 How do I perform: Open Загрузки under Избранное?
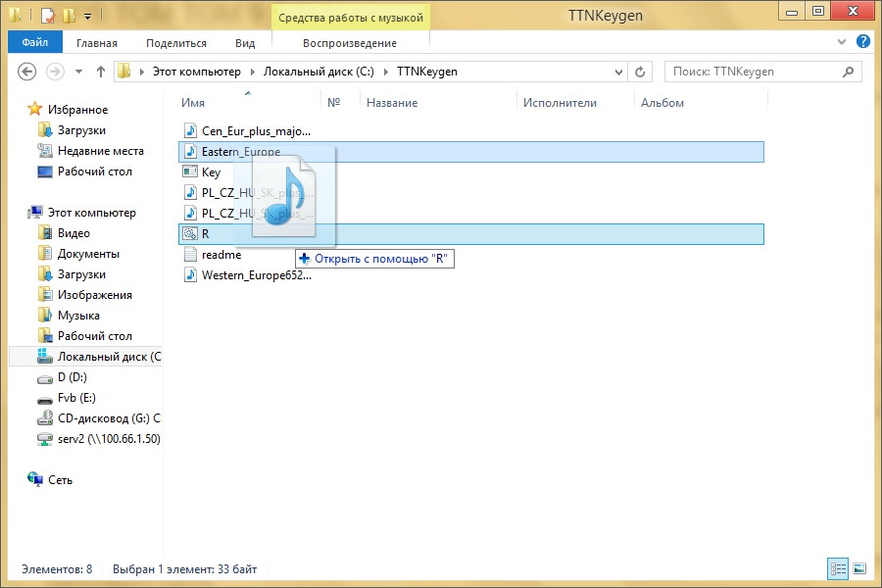[81, 130]
